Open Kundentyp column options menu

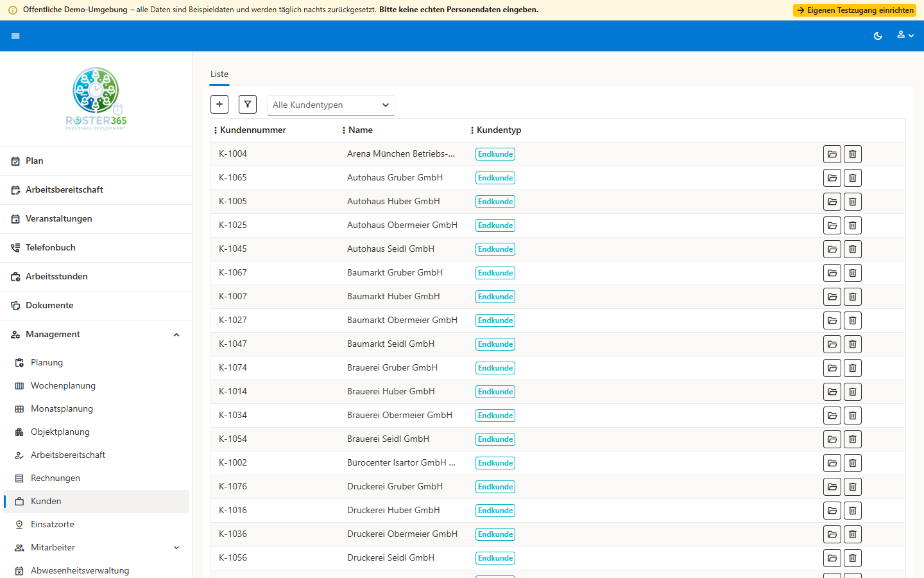click(x=472, y=130)
